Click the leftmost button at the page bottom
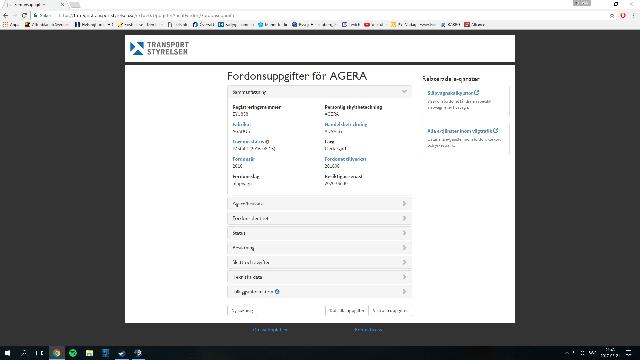 pyautogui.click(x=243, y=311)
